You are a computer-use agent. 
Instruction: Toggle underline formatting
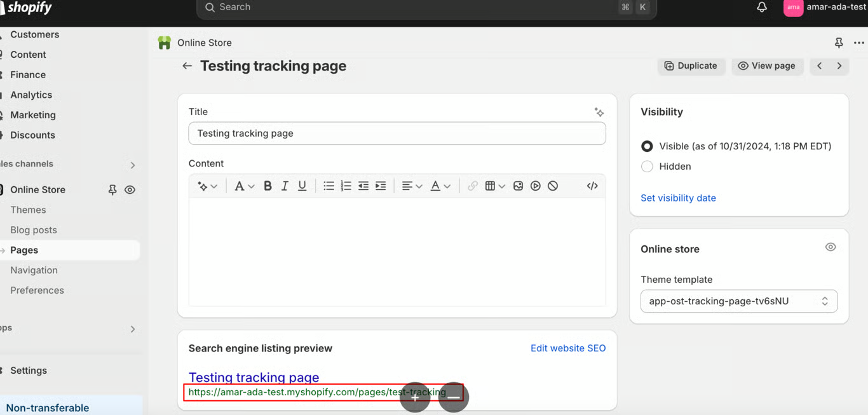(x=302, y=186)
